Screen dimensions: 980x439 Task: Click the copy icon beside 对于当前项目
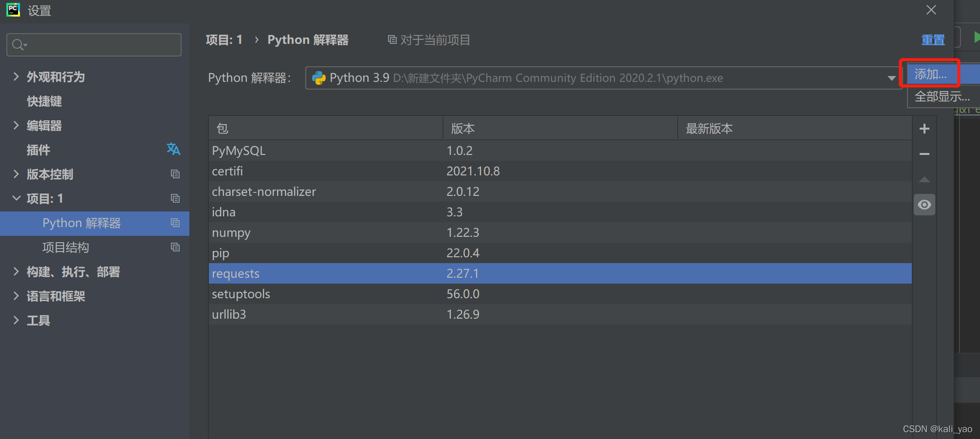pyautogui.click(x=392, y=39)
